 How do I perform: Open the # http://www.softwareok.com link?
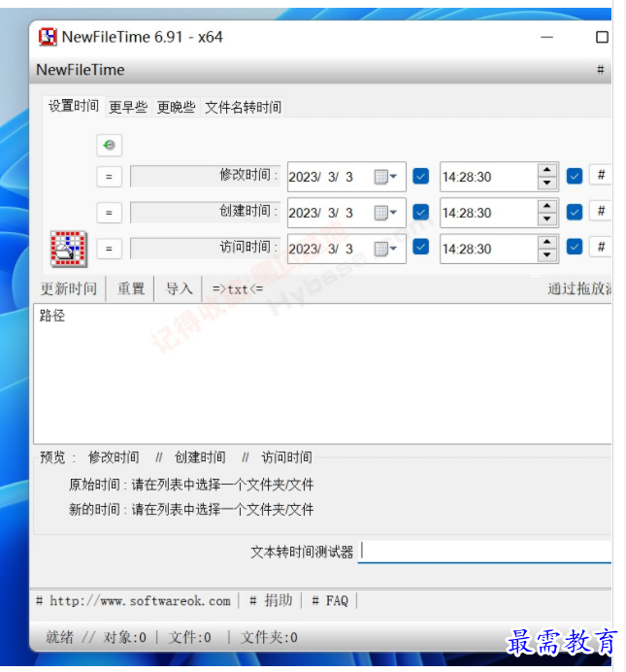tap(133, 601)
